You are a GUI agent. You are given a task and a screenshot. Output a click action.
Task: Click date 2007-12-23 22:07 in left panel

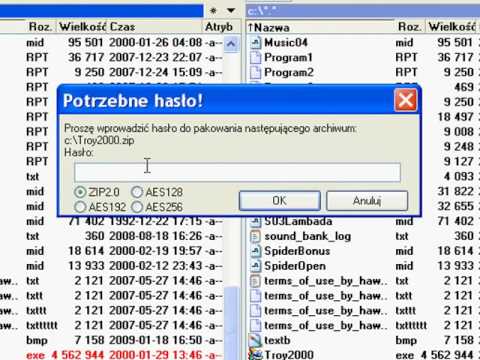coord(155,58)
